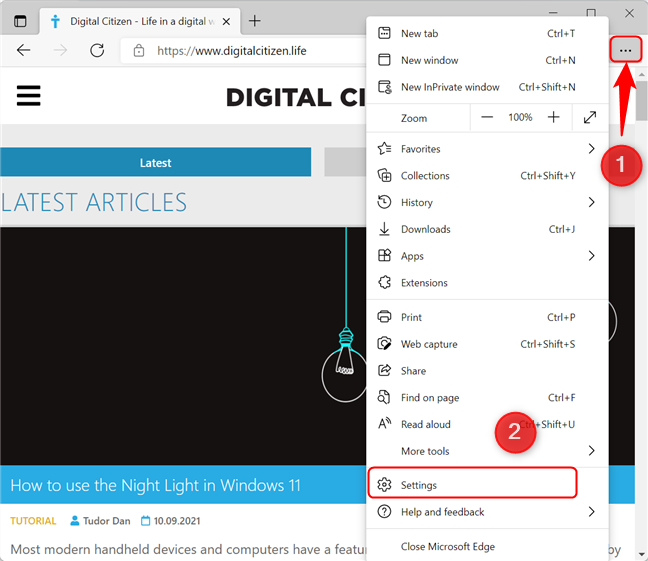Click the Web capture icon
The height and width of the screenshot is (561, 648).
pos(384,344)
